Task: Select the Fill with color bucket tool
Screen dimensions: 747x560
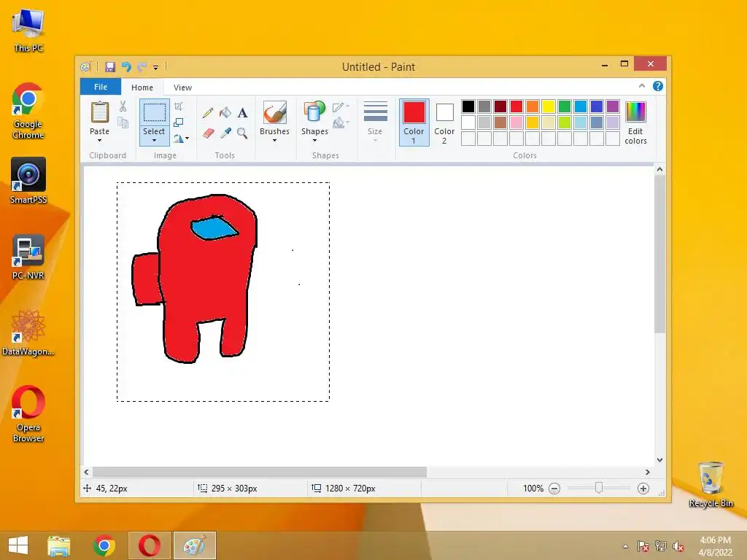Action: coord(225,113)
